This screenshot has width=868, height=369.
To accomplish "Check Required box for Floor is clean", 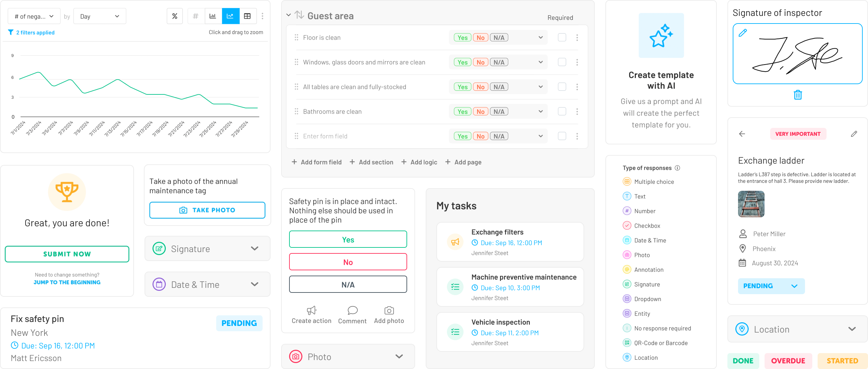I will pos(562,37).
